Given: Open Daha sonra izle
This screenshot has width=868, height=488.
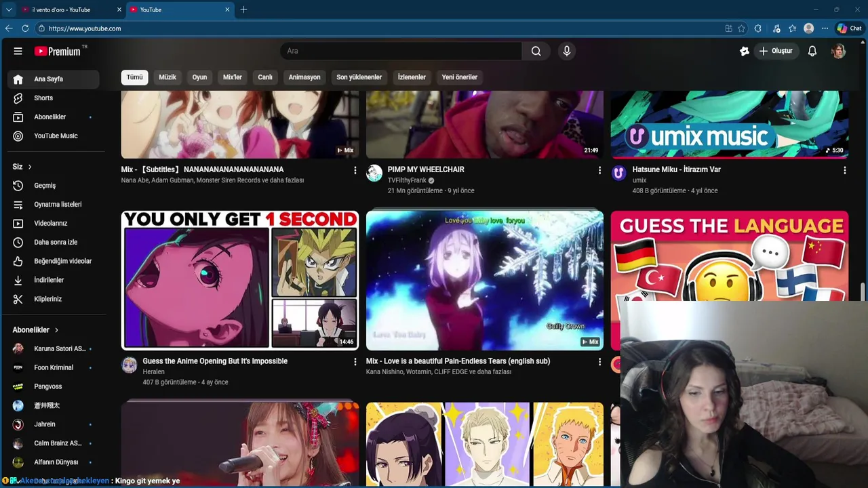Looking at the screenshot, I should coord(54,243).
